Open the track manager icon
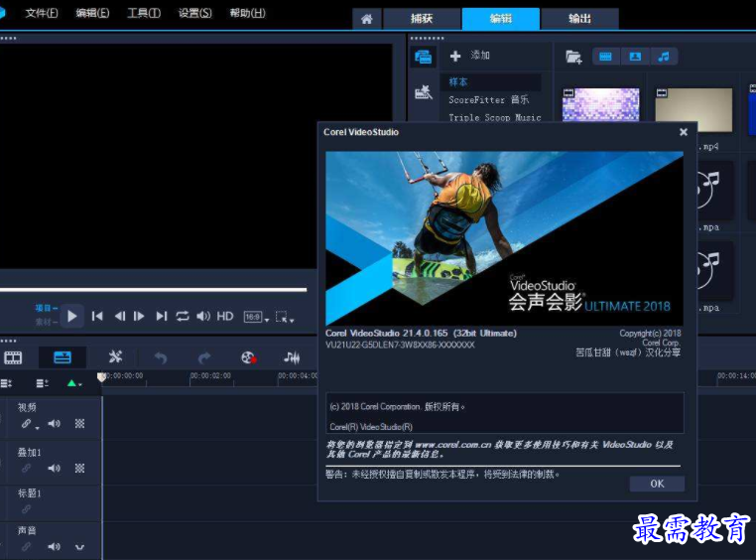 click(x=43, y=383)
